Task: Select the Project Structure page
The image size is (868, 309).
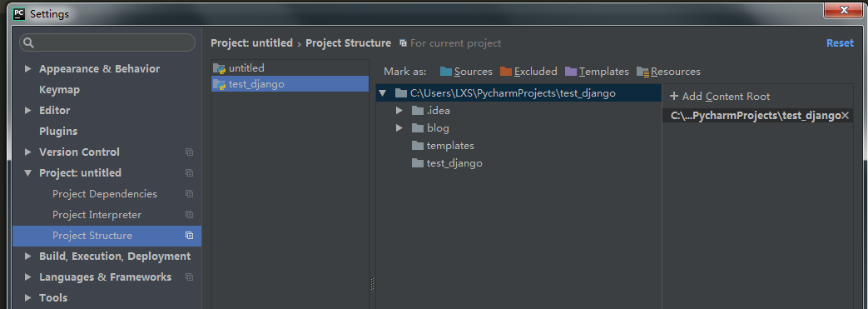Action: [x=107, y=236]
